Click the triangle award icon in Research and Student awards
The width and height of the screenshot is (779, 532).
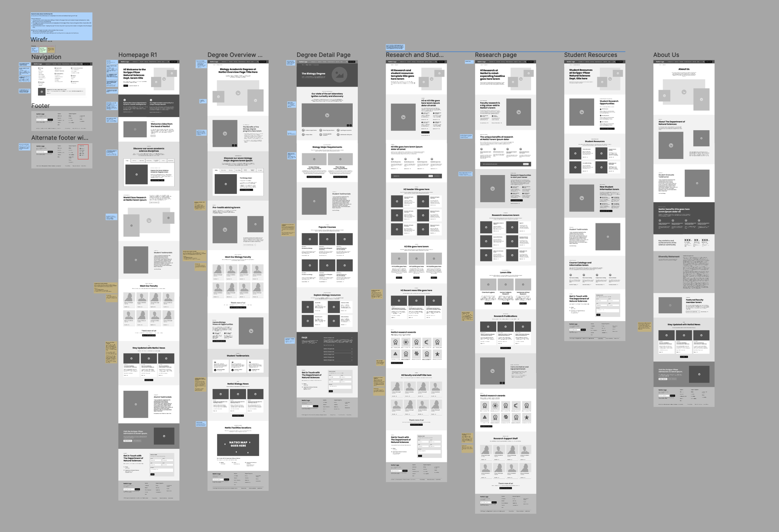[395, 354]
